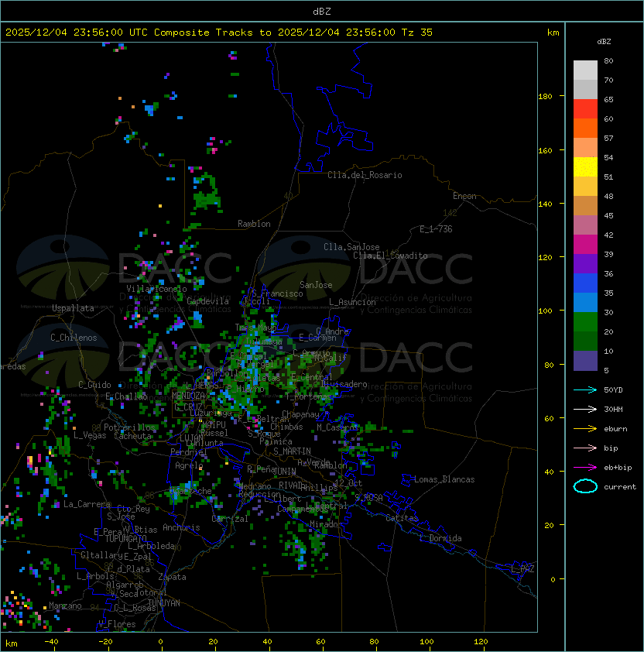Click the 'TUNUYAN' map label
The image size is (644, 652).
click(164, 602)
